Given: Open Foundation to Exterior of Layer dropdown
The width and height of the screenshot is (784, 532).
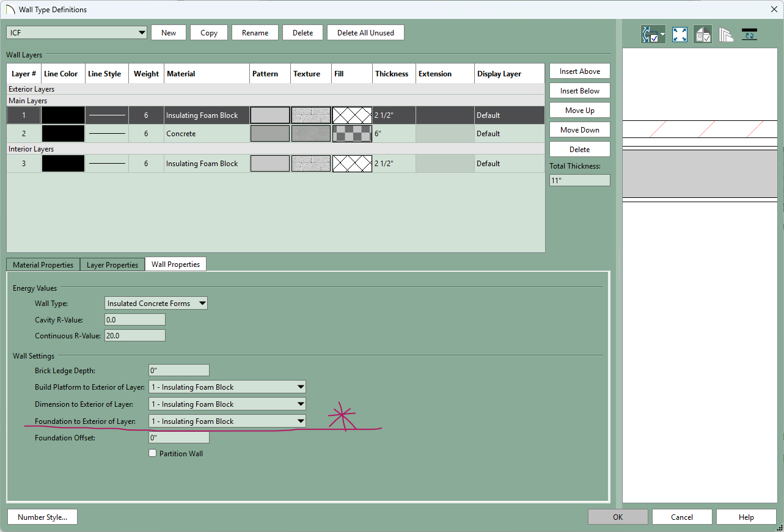Looking at the screenshot, I should (x=227, y=421).
